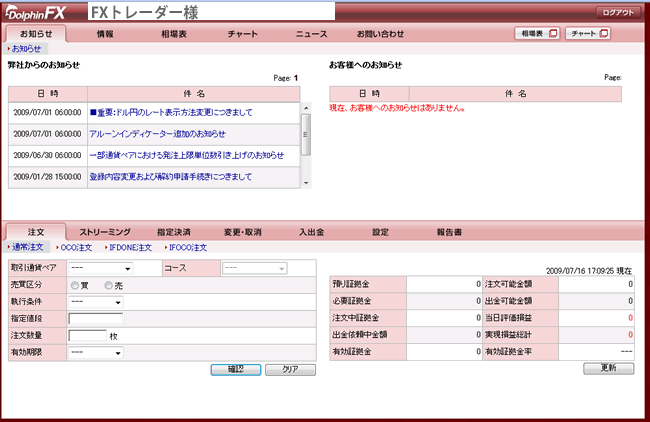Screen dimensions: 650x422
Task: Click the 指定値段 input field
Action: click(x=96, y=319)
